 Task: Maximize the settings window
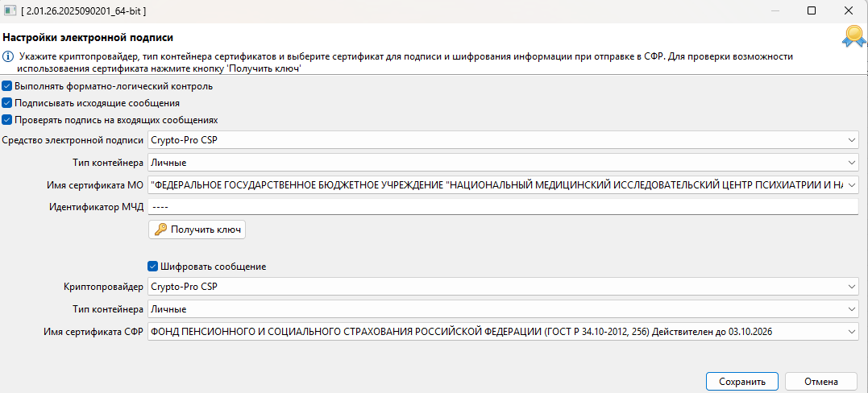pyautogui.click(x=811, y=10)
